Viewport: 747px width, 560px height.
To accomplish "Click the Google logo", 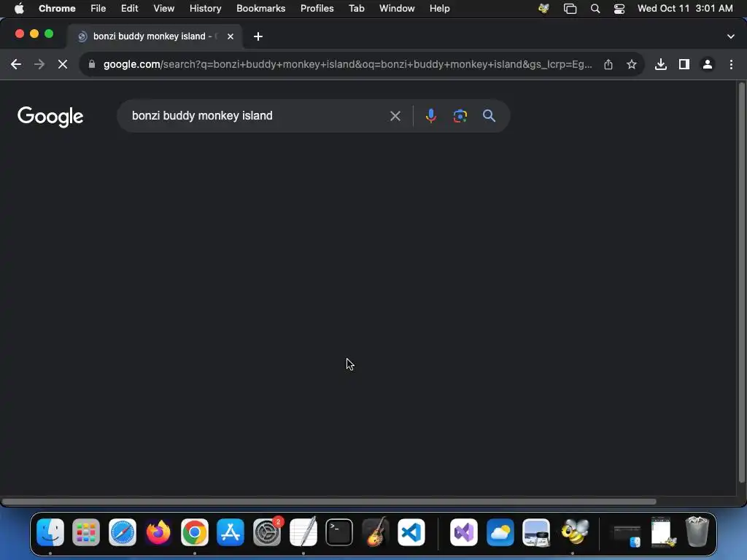I will (x=50, y=116).
